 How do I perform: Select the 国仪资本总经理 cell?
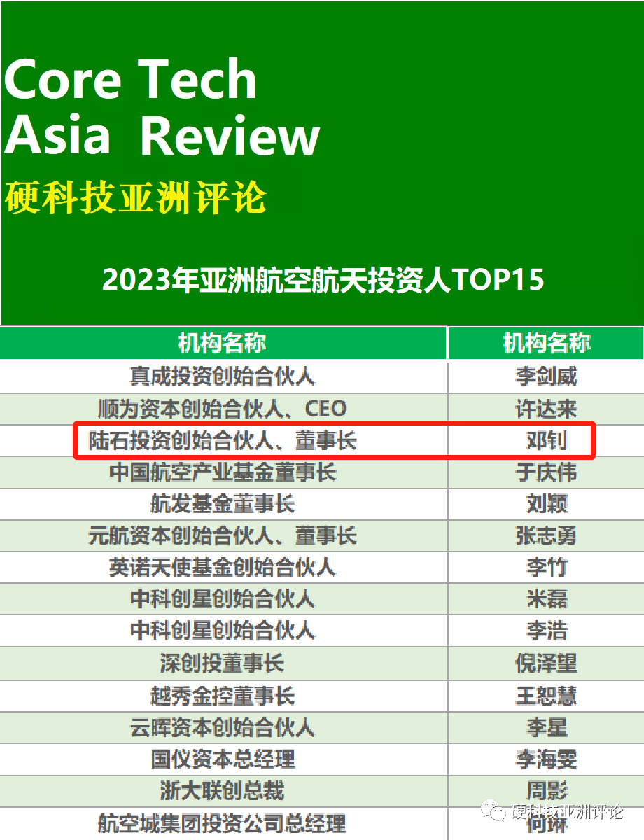223,759
